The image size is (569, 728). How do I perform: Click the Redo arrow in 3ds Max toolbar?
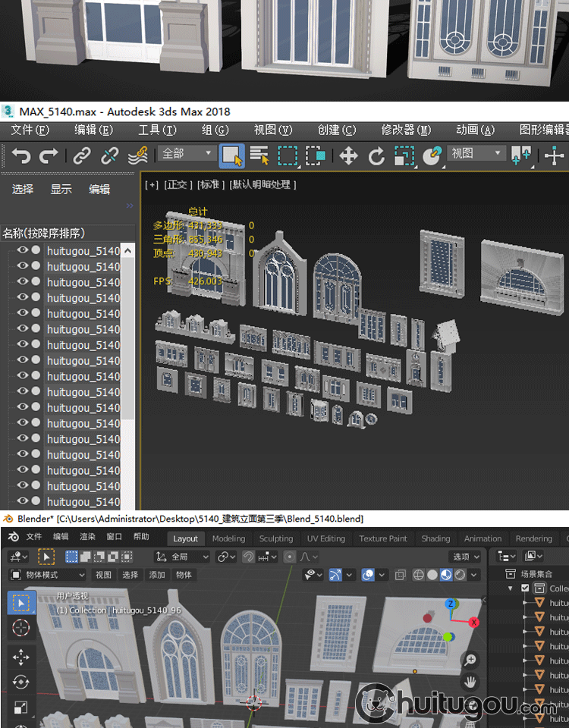[x=49, y=155]
